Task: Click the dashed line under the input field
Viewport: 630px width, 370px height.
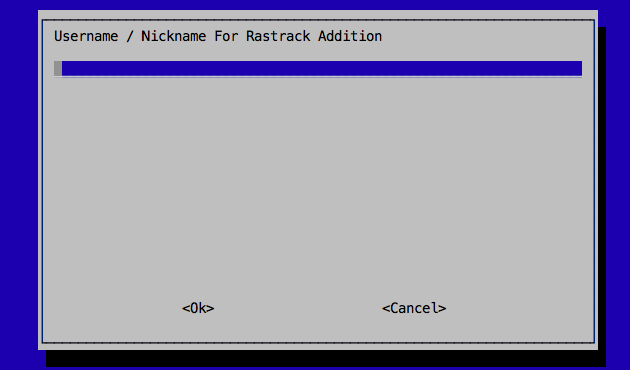Action: coord(318,77)
